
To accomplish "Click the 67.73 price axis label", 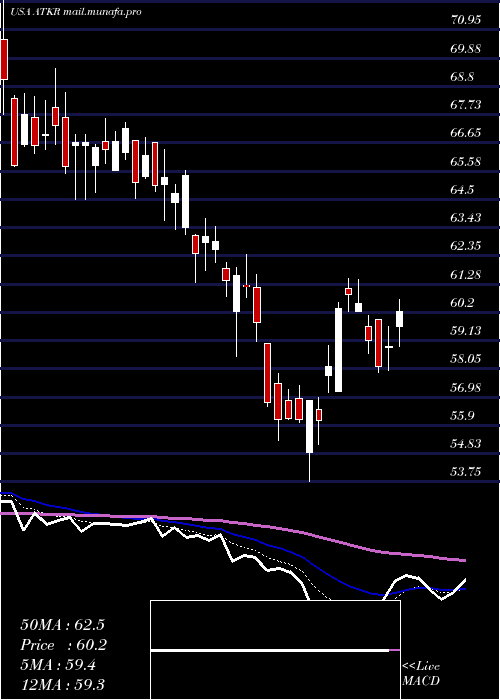I will (466, 105).
